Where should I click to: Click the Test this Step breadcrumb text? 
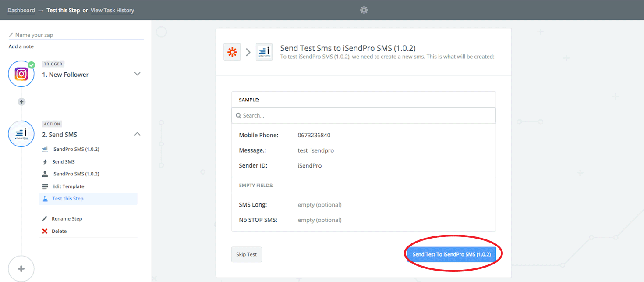63,10
